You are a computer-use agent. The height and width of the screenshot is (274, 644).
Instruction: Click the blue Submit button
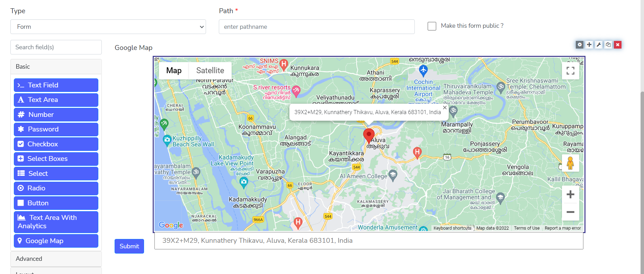pos(129,246)
